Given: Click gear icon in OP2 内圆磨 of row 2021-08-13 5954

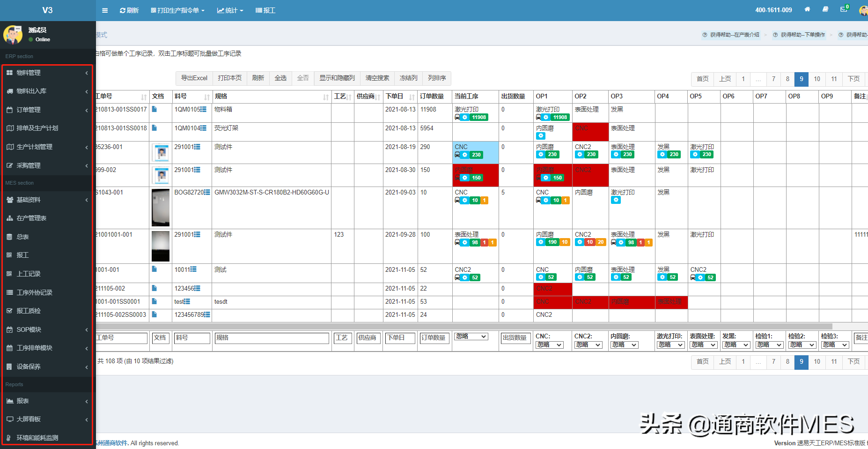Looking at the screenshot, I should tap(541, 136).
